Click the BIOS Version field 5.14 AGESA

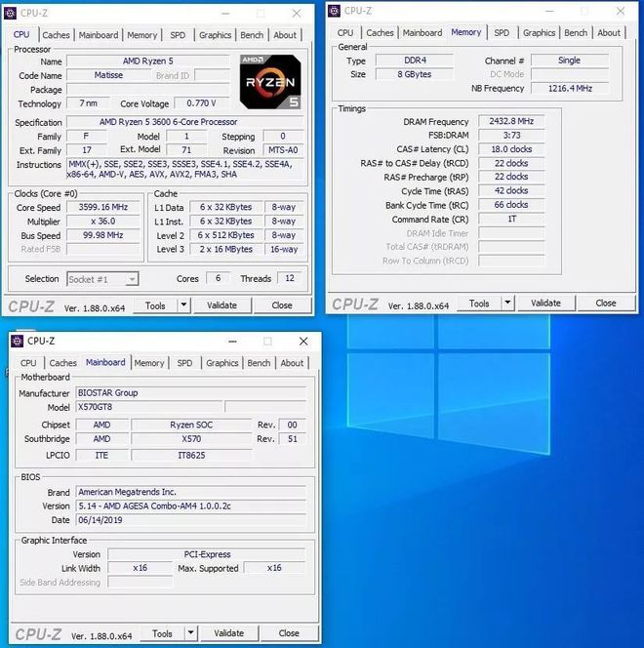[x=191, y=506]
